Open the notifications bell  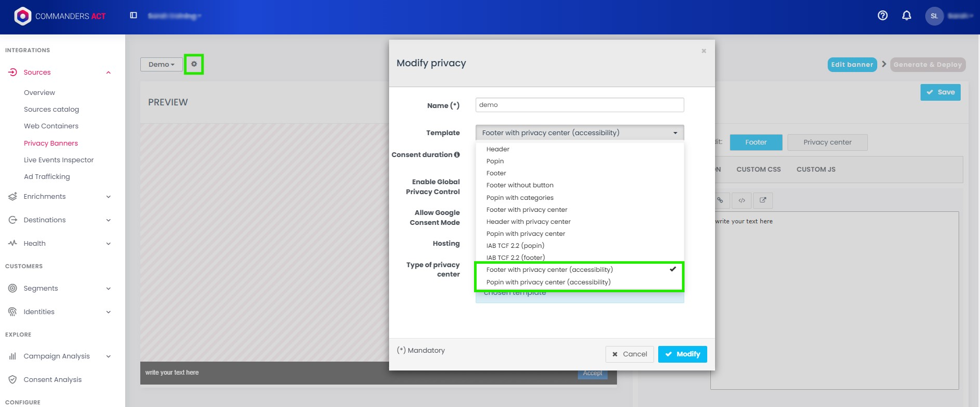coord(906,16)
